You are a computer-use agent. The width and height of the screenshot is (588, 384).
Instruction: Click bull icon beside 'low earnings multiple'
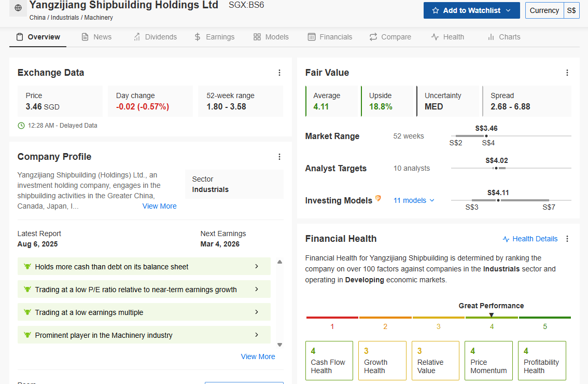point(27,312)
